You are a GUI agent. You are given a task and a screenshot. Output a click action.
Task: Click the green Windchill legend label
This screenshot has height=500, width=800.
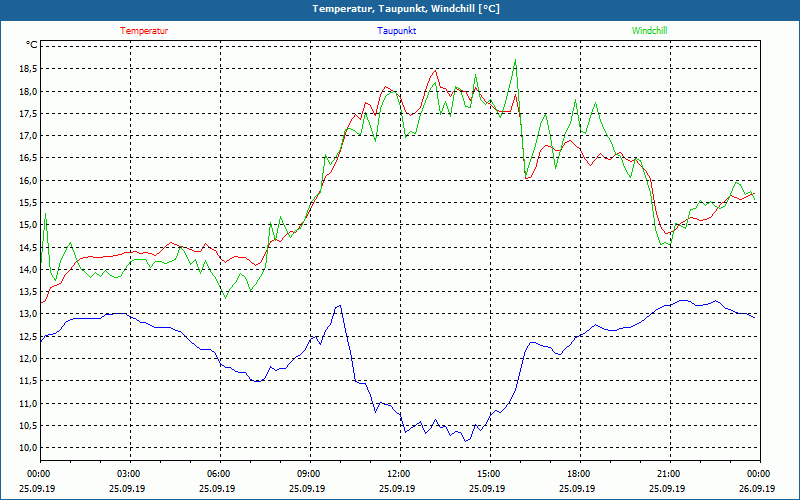coord(649,31)
